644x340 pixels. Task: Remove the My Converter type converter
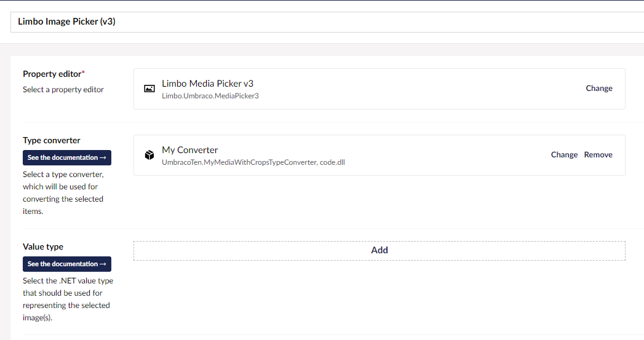click(598, 155)
